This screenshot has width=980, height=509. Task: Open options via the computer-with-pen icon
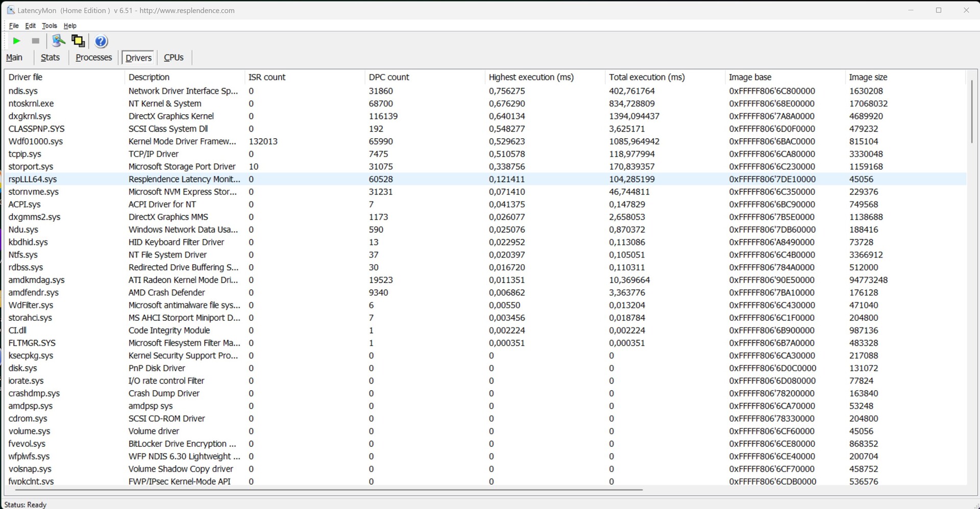pyautogui.click(x=59, y=41)
